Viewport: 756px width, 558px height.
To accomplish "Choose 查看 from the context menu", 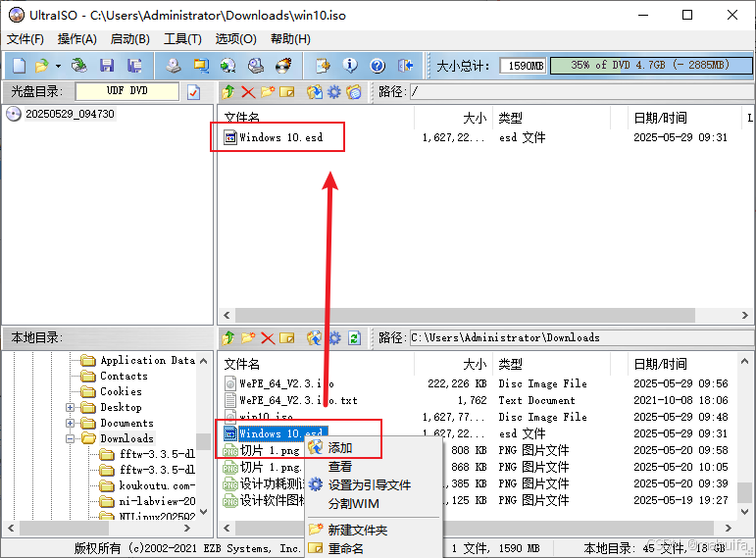I will pos(375,467).
